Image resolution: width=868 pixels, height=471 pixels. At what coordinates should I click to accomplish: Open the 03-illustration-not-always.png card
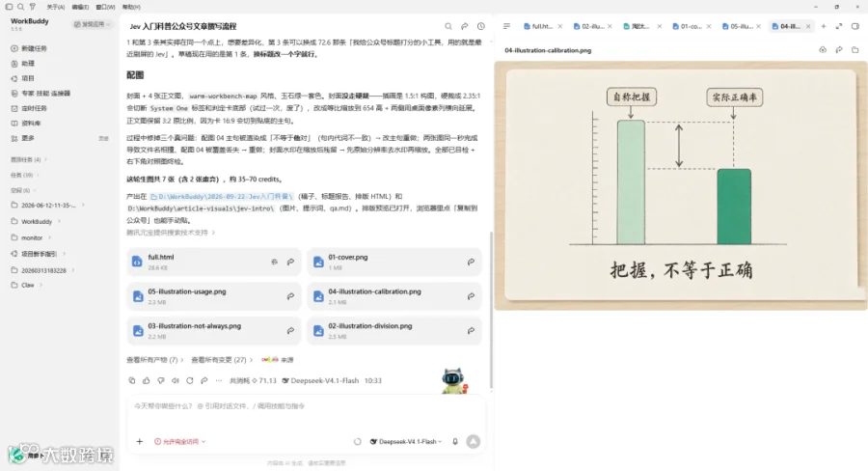[214, 331]
